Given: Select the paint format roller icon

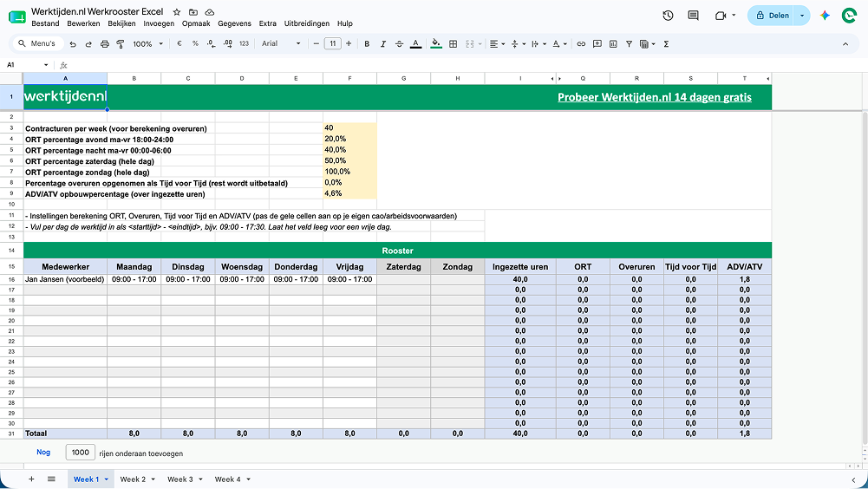Looking at the screenshot, I should [121, 43].
